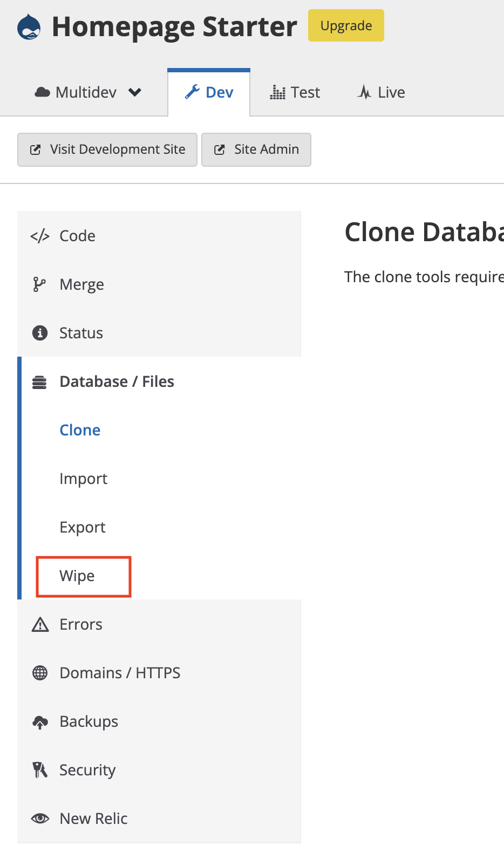504x859 pixels.
Task: Click the Domains globe icon
Action: [x=40, y=673]
